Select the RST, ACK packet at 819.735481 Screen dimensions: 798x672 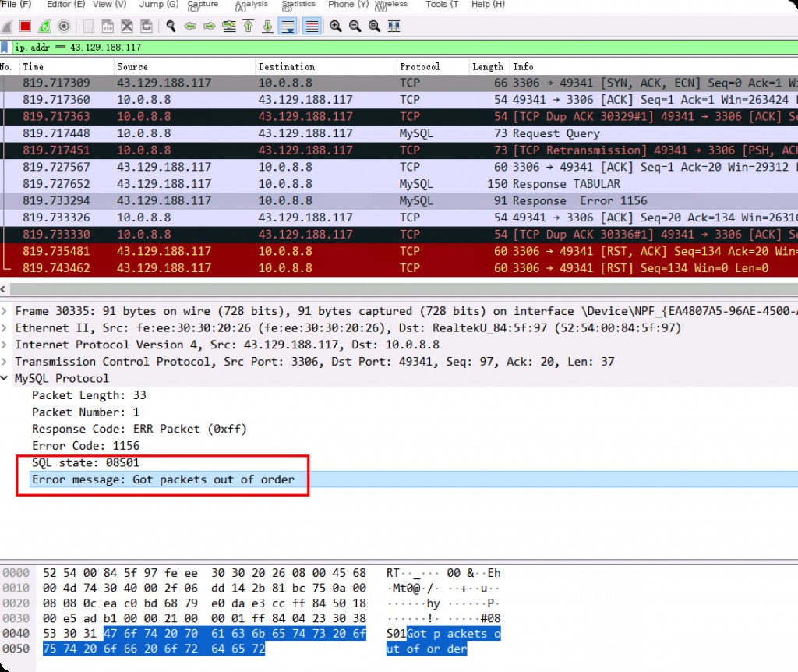coord(399,251)
